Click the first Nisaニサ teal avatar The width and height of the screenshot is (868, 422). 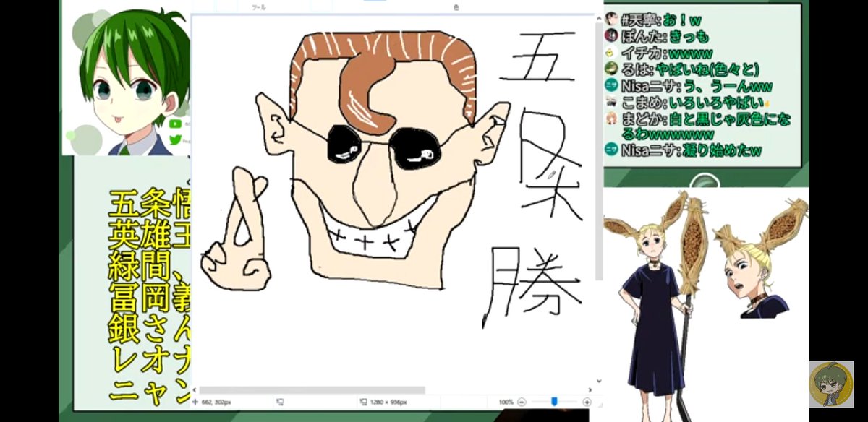[x=612, y=86]
